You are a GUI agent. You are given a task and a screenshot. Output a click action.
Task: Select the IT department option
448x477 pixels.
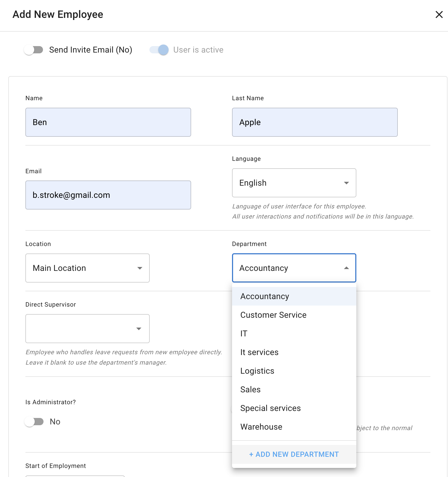(244, 334)
